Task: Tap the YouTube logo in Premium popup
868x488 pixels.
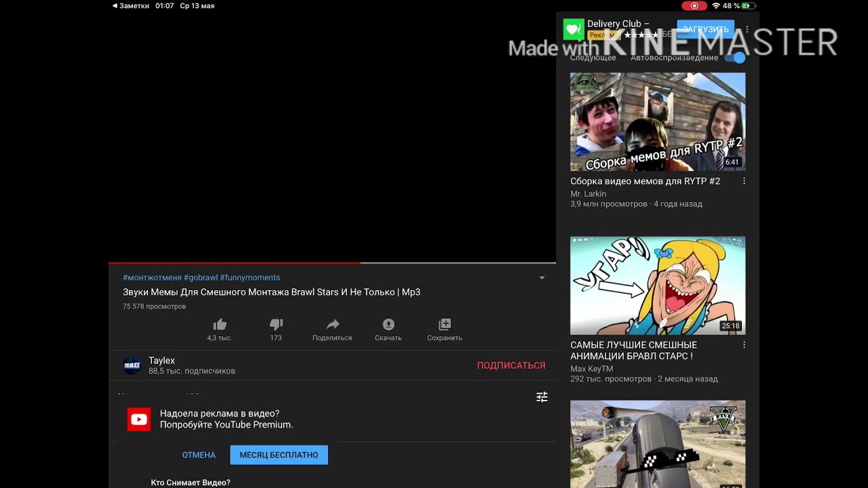Action: 139,420
